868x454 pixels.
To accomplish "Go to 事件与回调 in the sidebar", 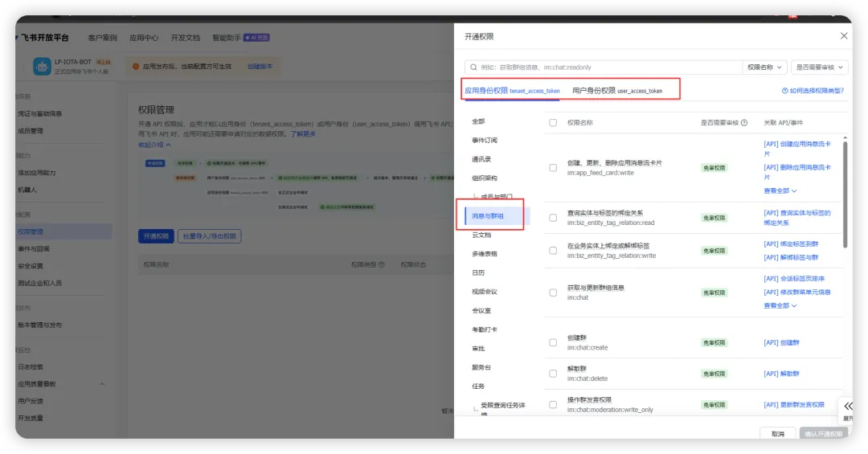I will [33, 249].
